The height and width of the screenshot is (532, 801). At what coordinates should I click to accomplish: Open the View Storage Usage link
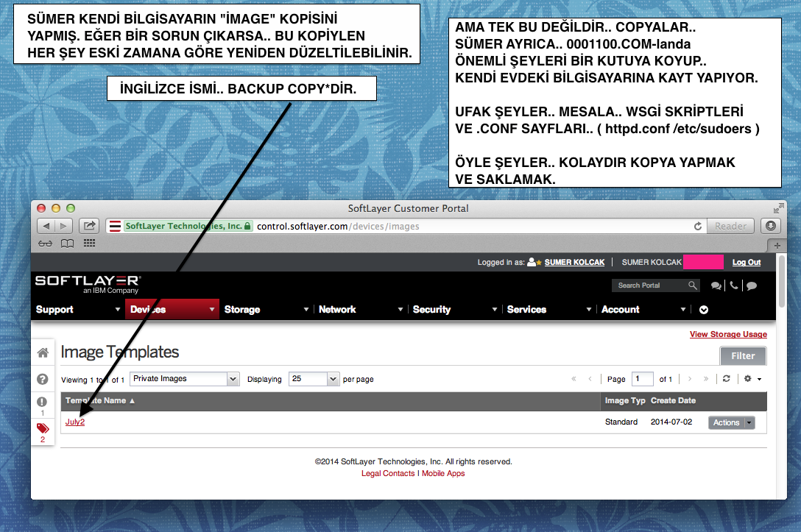[728, 334]
